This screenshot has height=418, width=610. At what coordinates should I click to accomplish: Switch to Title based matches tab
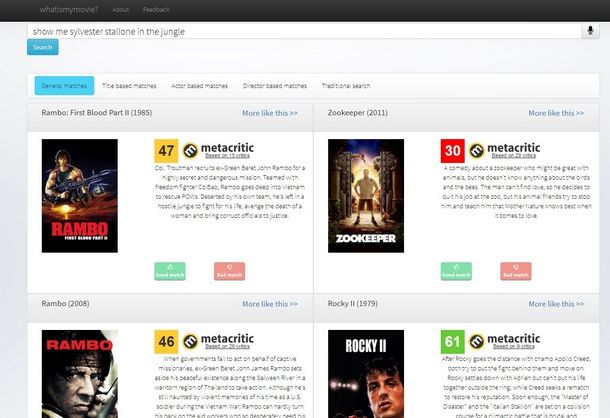[129, 86]
